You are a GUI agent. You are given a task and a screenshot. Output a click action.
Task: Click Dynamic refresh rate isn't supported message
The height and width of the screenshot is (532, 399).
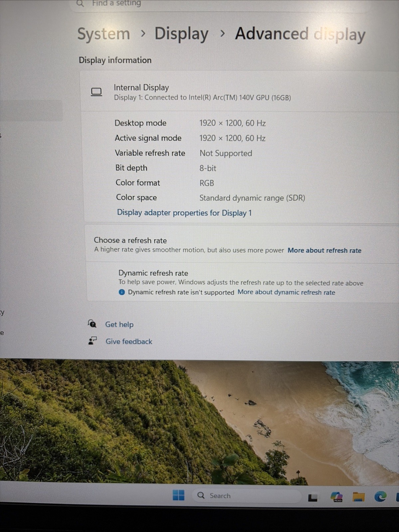(x=181, y=292)
